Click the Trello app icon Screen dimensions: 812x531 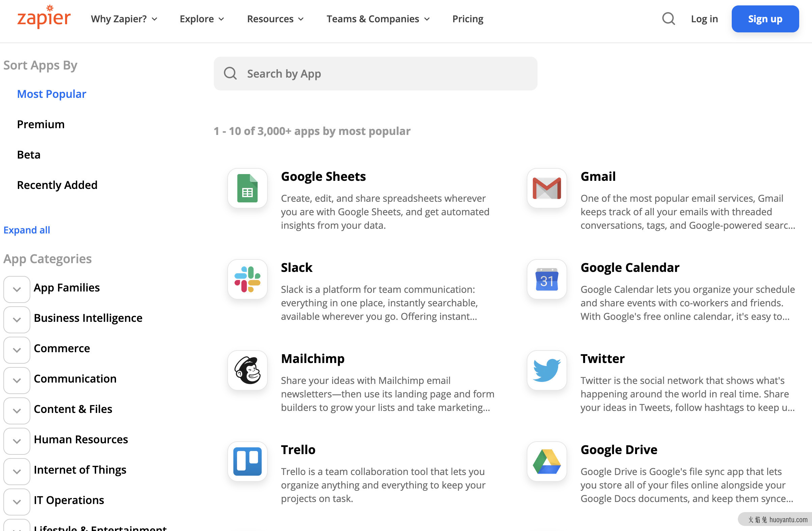248,462
